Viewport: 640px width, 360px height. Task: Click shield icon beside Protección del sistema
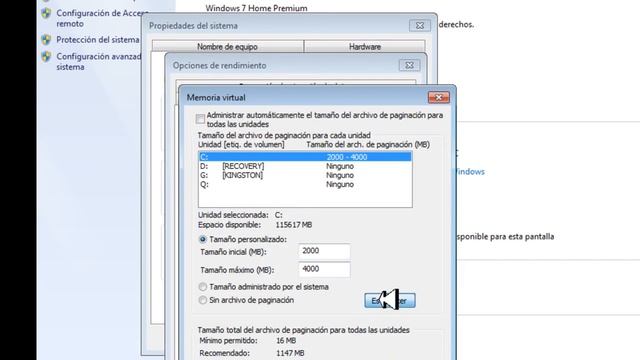click(46, 40)
